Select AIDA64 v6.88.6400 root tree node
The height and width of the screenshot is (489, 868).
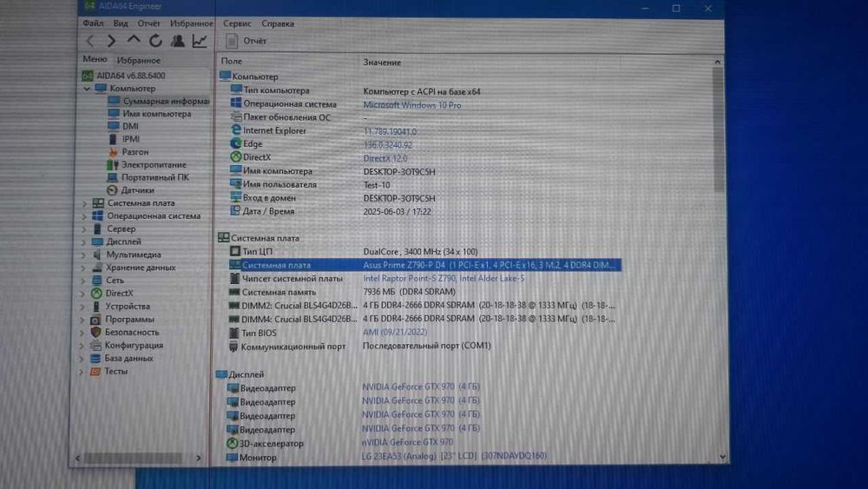tap(131, 76)
